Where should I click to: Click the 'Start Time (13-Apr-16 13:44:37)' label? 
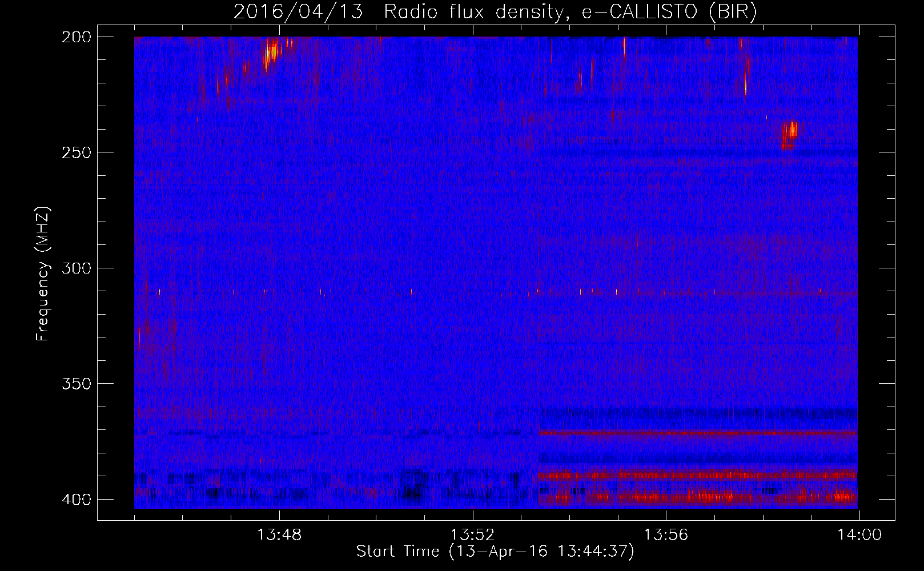coord(495,552)
